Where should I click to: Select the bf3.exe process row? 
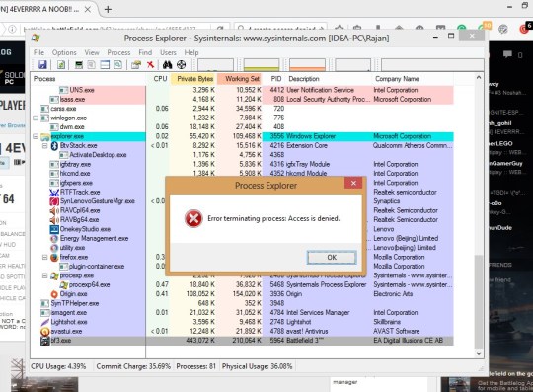click(x=243, y=341)
